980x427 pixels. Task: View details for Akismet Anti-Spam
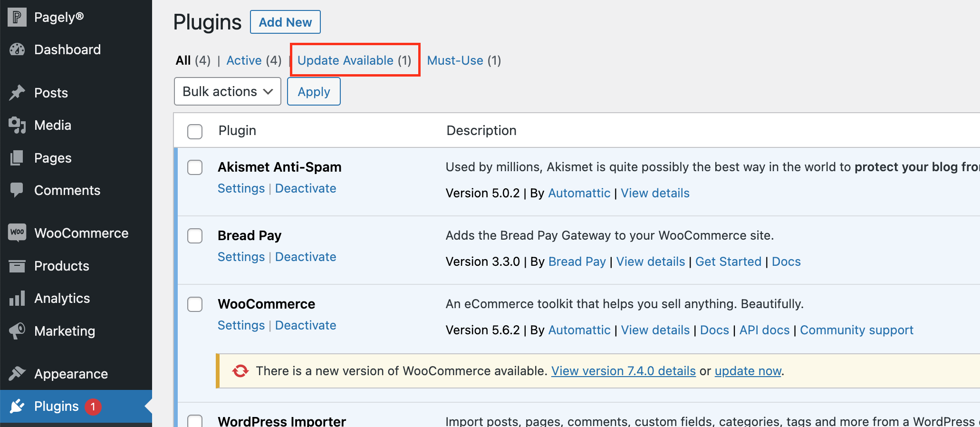tap(655, 193)
